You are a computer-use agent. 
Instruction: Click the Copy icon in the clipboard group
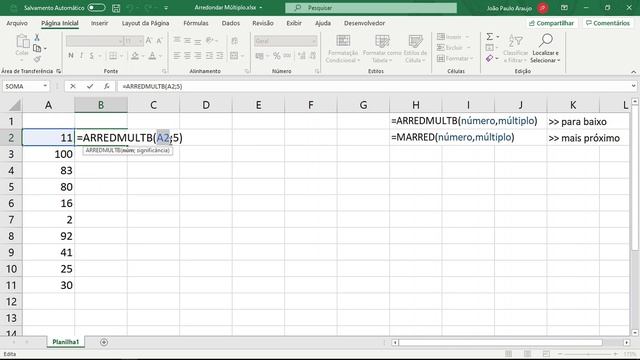pos(37,49)
